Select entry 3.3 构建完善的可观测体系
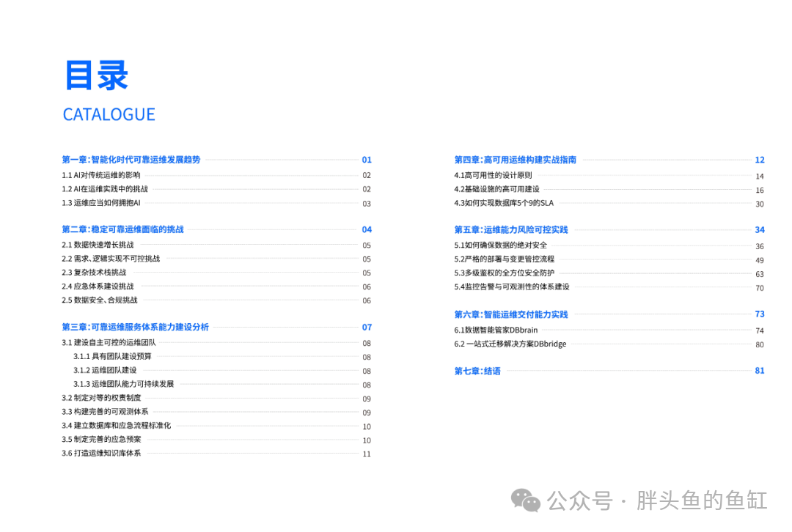Screen dimensions: 792x532 click(105, 412)
